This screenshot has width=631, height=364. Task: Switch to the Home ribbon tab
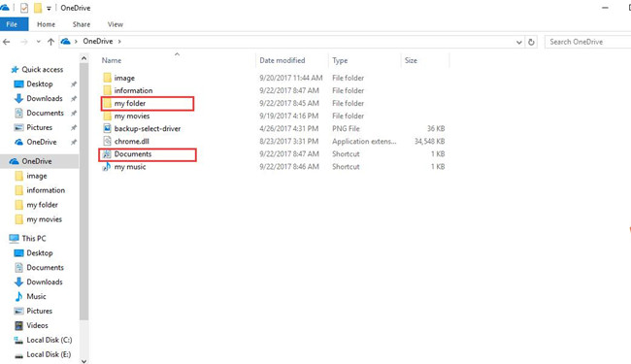[46, 24]
